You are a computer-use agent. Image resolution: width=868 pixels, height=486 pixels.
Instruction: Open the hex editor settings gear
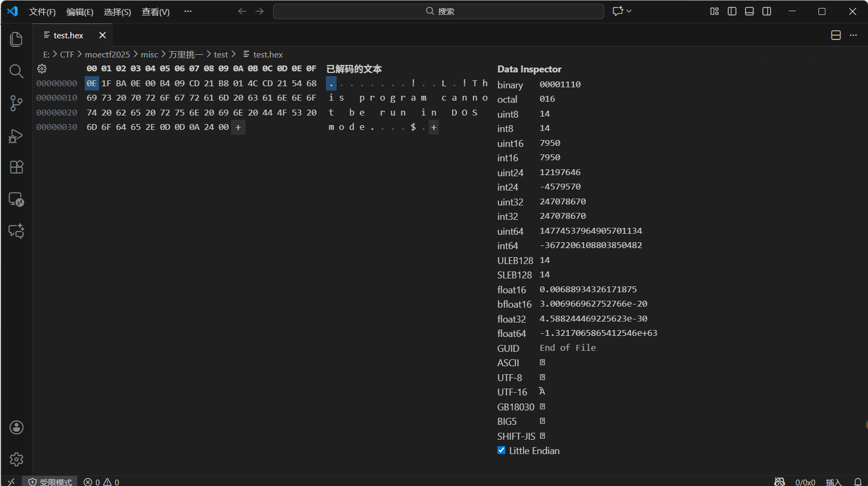point(42,69)
